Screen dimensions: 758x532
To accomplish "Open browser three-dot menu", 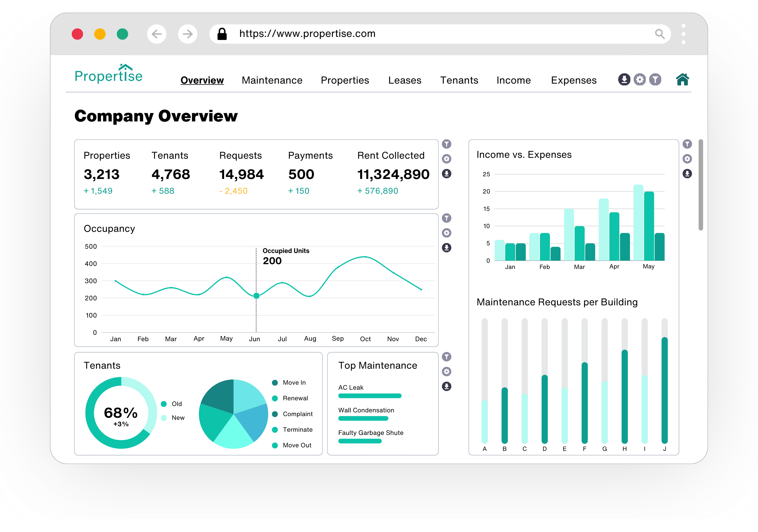I will (x=683, y=34).
